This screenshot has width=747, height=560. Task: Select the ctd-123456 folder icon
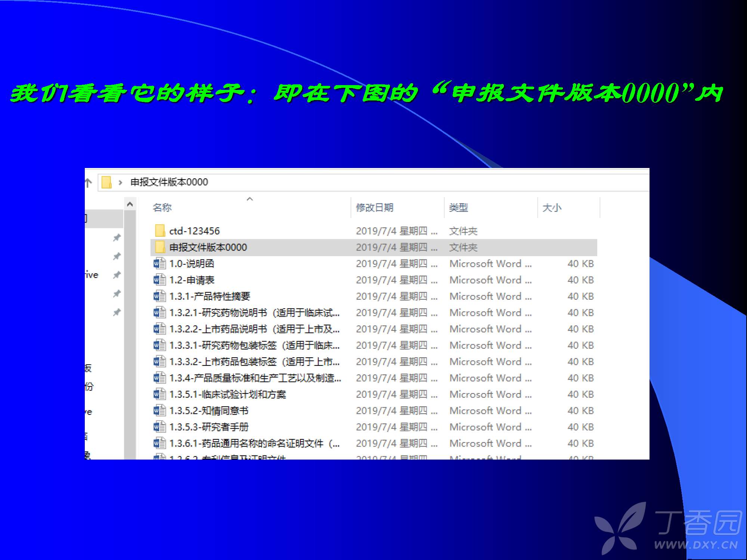[x=160, y=231]
